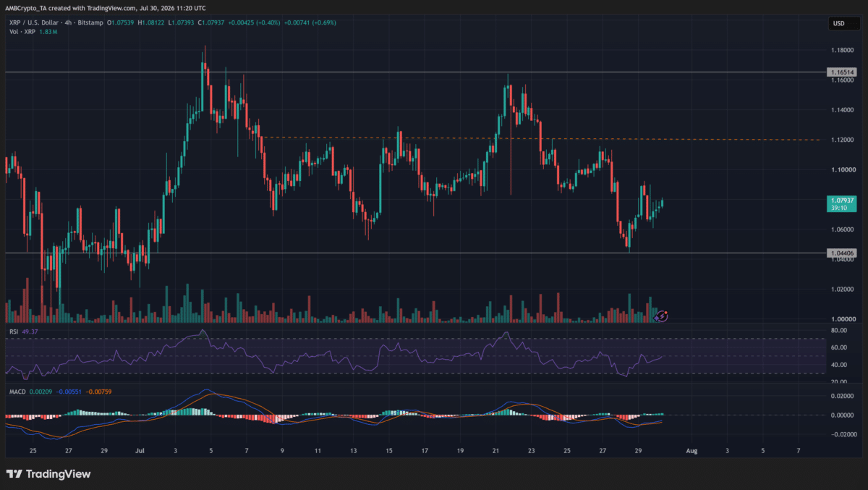Image resolution: width=868 pixels, height=490 pixels.
Task: Click the RSI value 49.37
Action: 29,332
